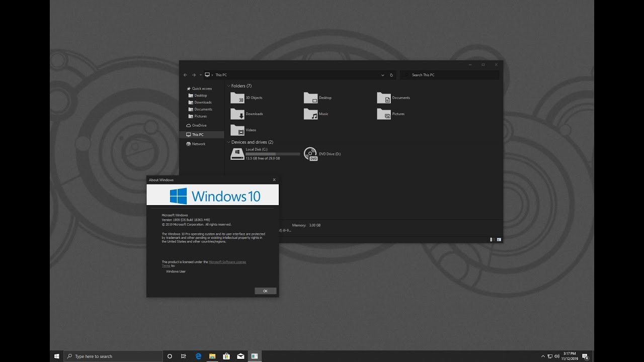This screenshot has width=644, height=362.
Task: Open the 3D Objects folder
Action: tap(247, 98)
